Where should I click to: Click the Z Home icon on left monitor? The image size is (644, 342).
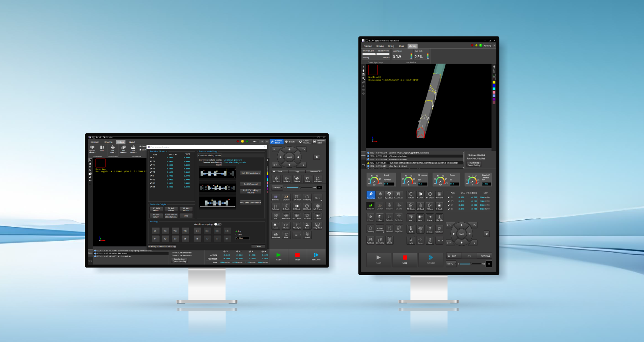297,179
